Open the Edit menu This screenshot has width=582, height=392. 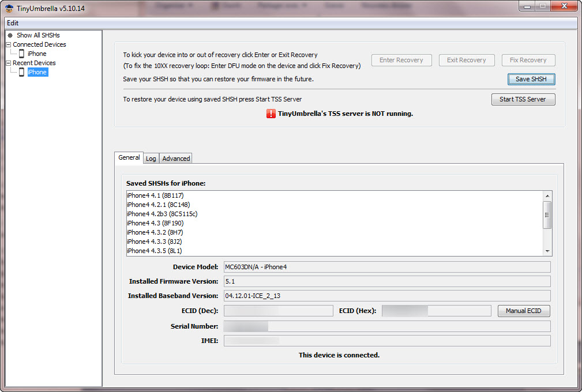(13, 23)
